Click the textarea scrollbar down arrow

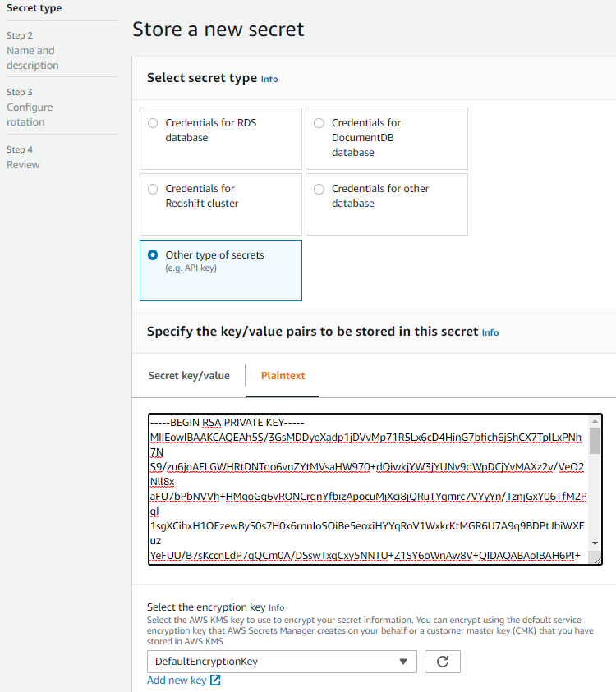595,543
